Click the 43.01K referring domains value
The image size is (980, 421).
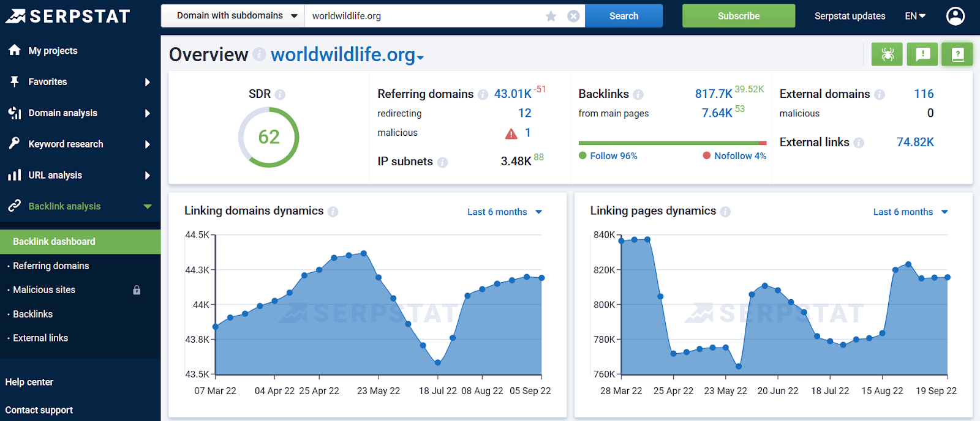click(x=513, y=94)
